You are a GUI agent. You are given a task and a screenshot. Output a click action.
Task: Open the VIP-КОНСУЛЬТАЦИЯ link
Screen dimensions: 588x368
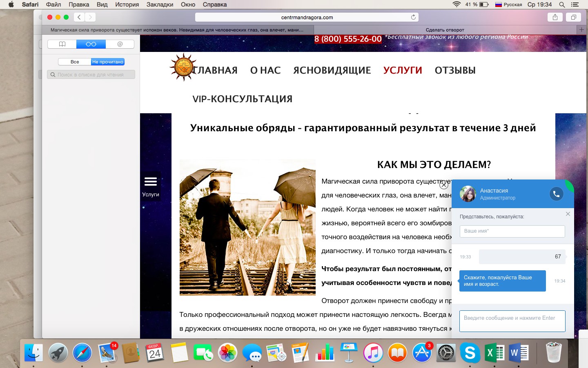[243, 99]
